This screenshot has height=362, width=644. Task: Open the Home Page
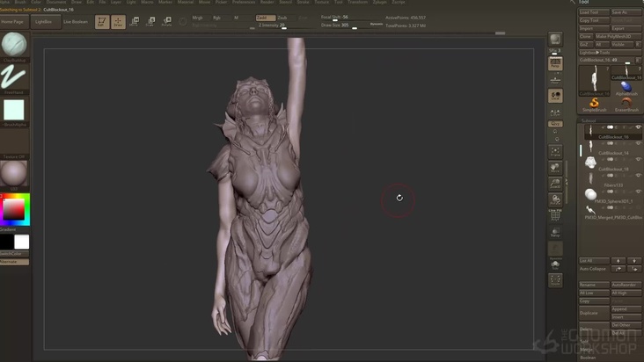tap(14, 22)
